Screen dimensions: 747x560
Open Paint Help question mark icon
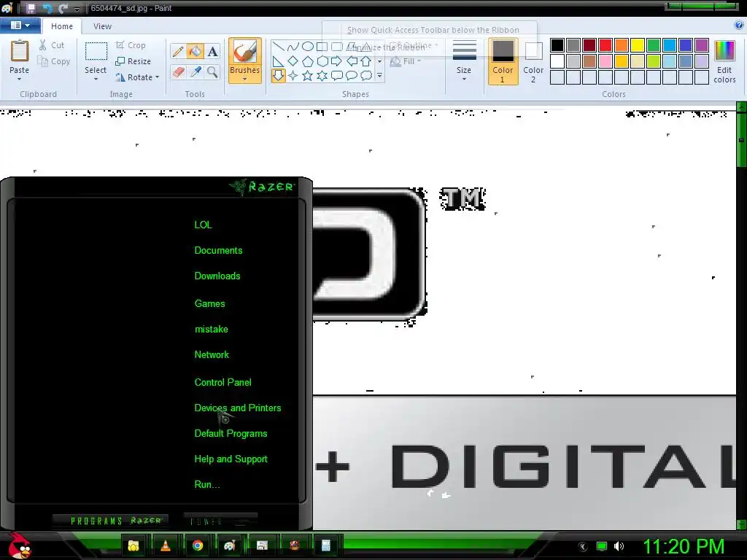point(739,26)
